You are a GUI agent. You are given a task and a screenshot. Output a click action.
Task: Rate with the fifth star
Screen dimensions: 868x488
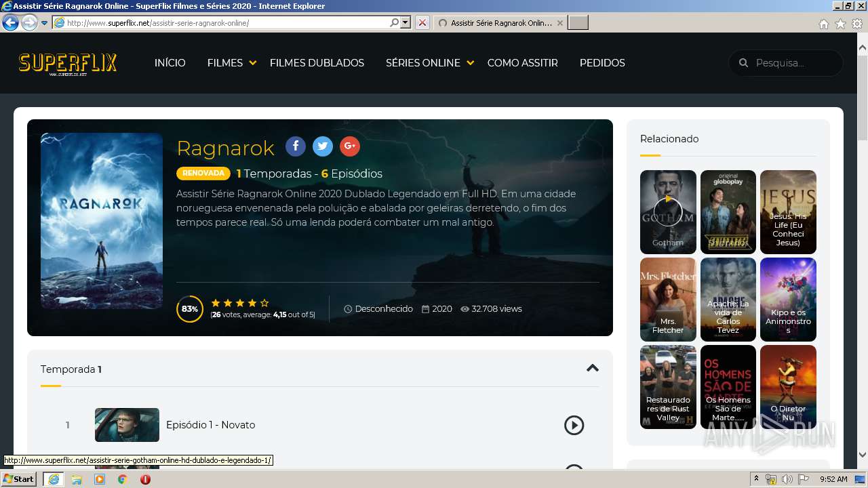(x=264, y=303)
